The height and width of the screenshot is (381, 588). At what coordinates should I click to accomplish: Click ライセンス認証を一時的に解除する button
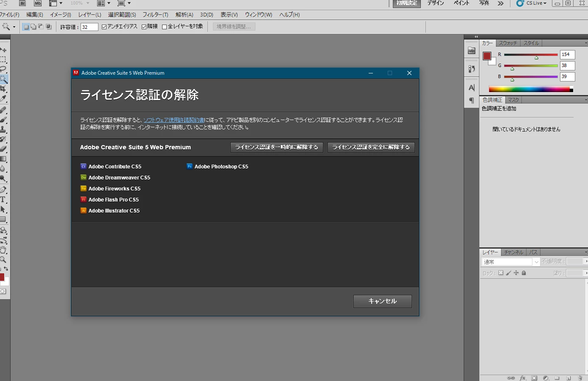tap(277, 147)
